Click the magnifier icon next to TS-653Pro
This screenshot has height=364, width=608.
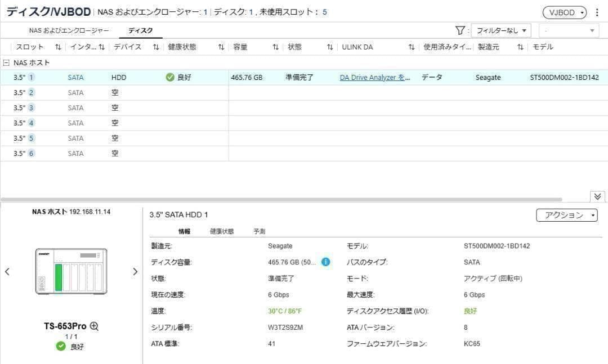click(95, 326)
